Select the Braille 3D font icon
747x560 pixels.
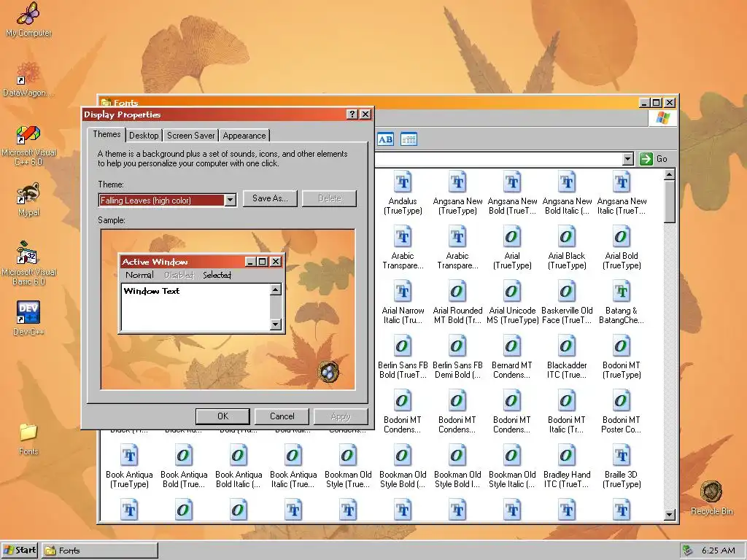click(622, 456)
